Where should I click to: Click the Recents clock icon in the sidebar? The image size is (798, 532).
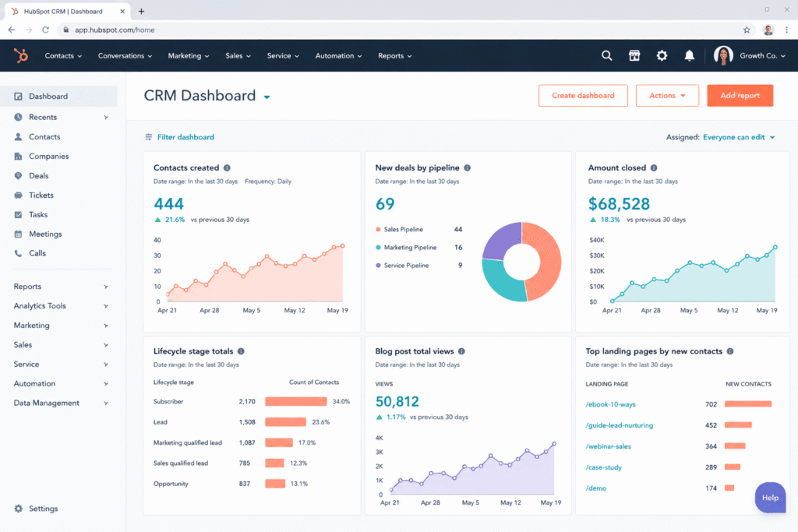click(19, 117)
